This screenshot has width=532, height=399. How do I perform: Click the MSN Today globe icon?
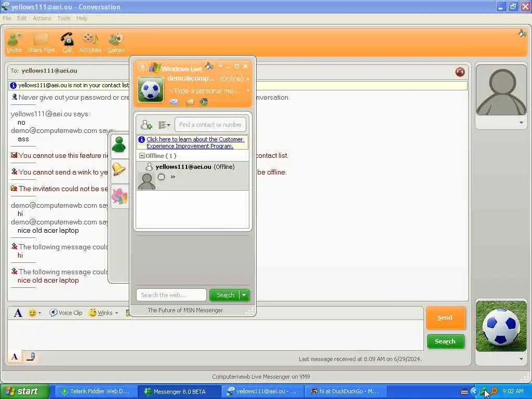tap(204, 102)
